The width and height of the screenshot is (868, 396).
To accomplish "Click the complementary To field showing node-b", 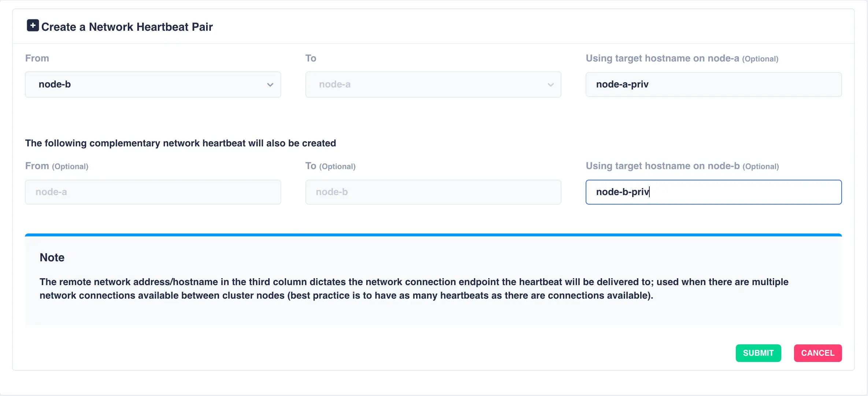I will [433, 192].
